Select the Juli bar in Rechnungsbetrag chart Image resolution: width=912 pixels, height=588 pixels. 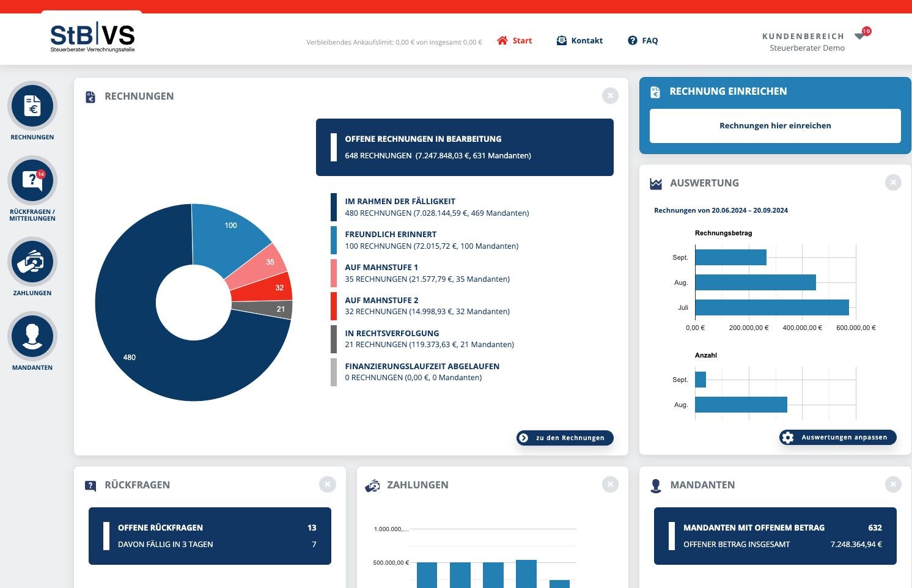[771, 307]
